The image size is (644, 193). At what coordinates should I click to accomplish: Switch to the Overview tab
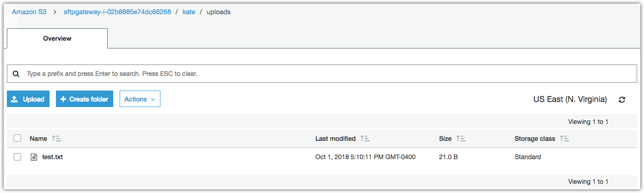pos(57,38)
